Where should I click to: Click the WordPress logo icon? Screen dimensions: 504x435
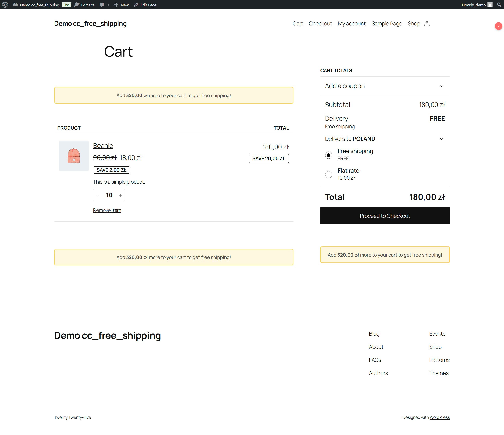click(5, 5)
